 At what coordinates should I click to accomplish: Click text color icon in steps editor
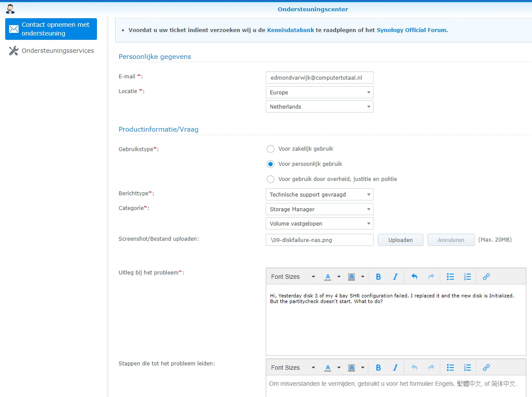coord(328,368)
